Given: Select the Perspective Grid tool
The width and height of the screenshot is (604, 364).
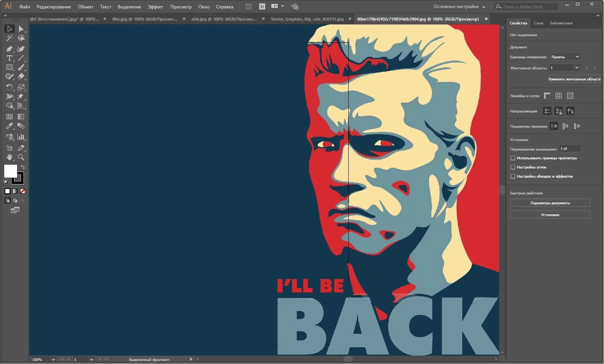Looking at the screenshot, I should point(21,106).
